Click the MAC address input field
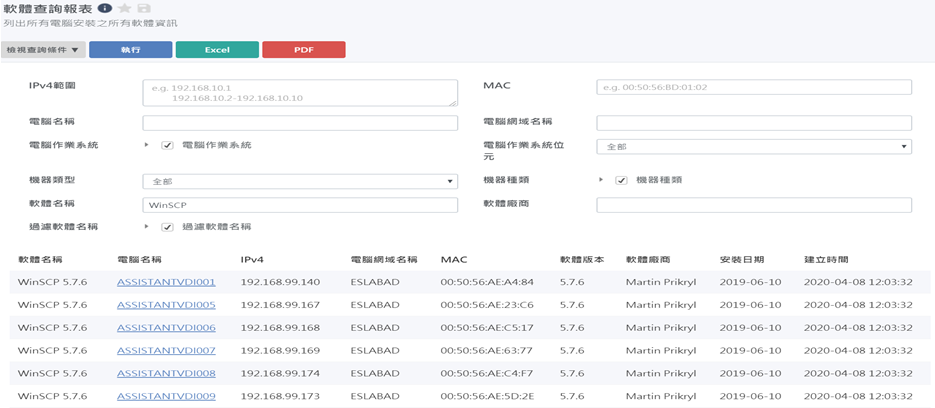Screen dimensions: 935x408 point(754,87)
